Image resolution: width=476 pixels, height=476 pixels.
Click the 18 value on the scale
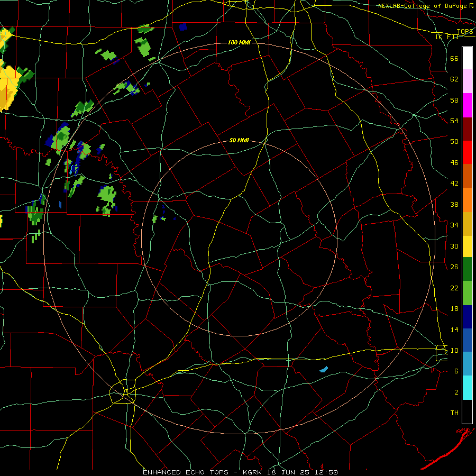454,309
